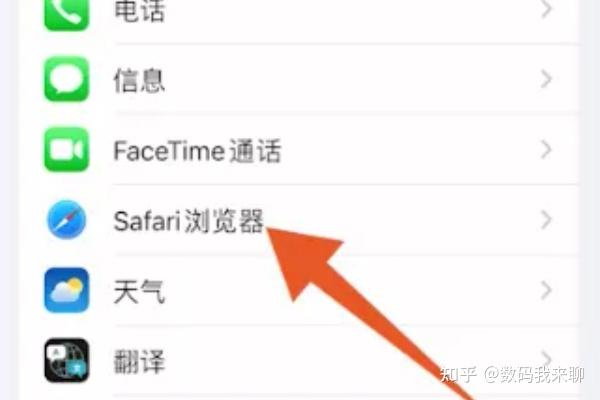Screen dimensions: 600x400
Task: Click the chevron on the 电话 row
Action: click(546, 8)
